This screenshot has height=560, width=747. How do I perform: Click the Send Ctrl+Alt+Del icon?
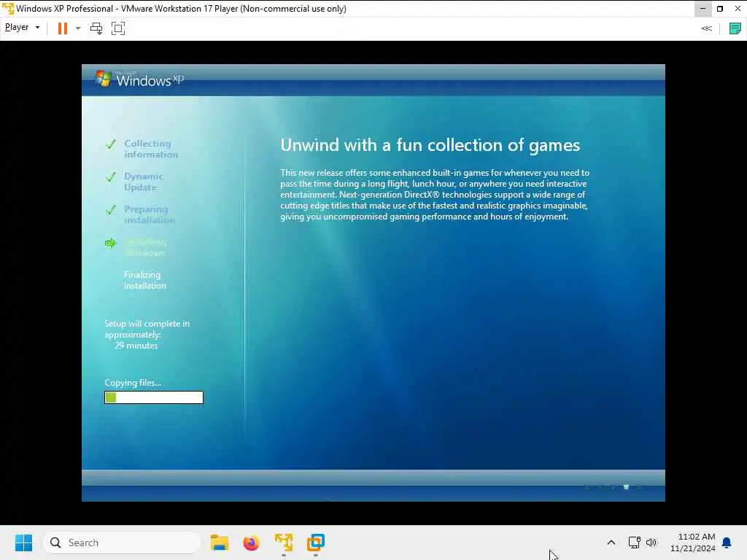(x=96, y=28)
